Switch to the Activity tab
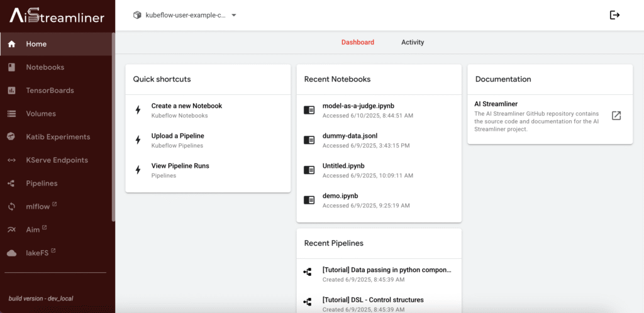 tap(413, 42)
